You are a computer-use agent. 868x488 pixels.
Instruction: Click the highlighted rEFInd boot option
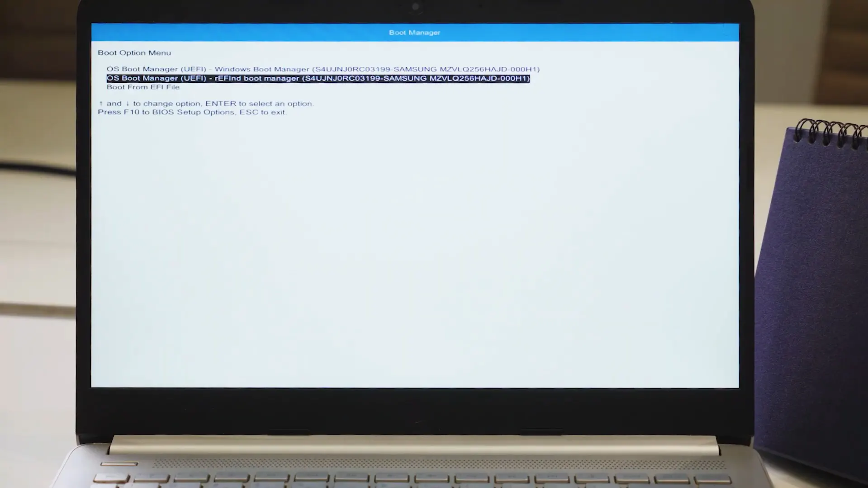pyautogui.click(x=318, y=78)
